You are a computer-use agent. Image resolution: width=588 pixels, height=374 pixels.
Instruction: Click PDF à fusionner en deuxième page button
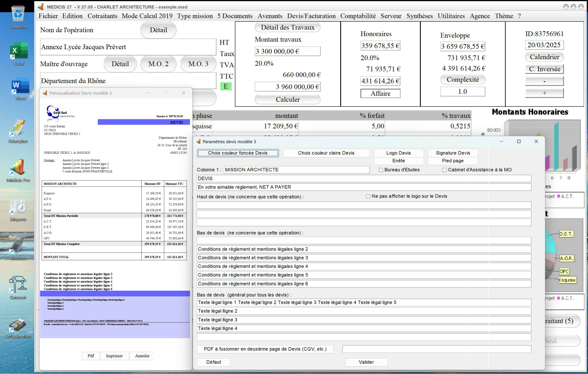(265, 349)
